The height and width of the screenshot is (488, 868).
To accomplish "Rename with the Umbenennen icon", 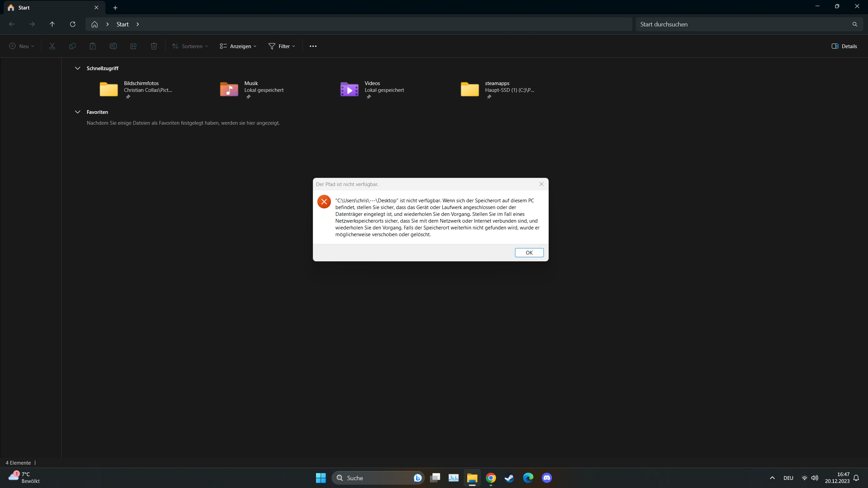I will coord(113,46).
